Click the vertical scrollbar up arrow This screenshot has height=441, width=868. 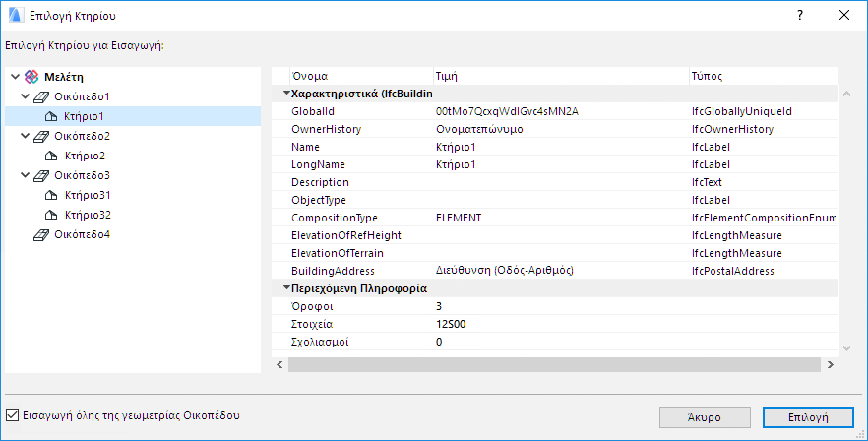point(846,94)
